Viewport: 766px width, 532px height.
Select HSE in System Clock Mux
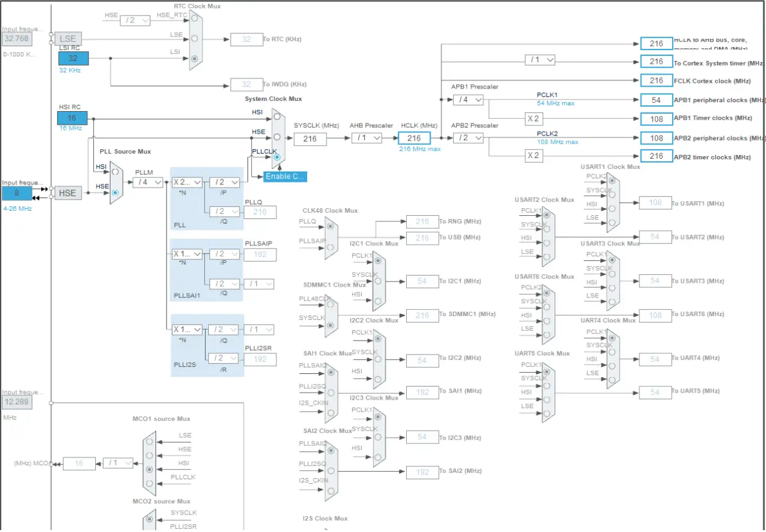point(278,137)
